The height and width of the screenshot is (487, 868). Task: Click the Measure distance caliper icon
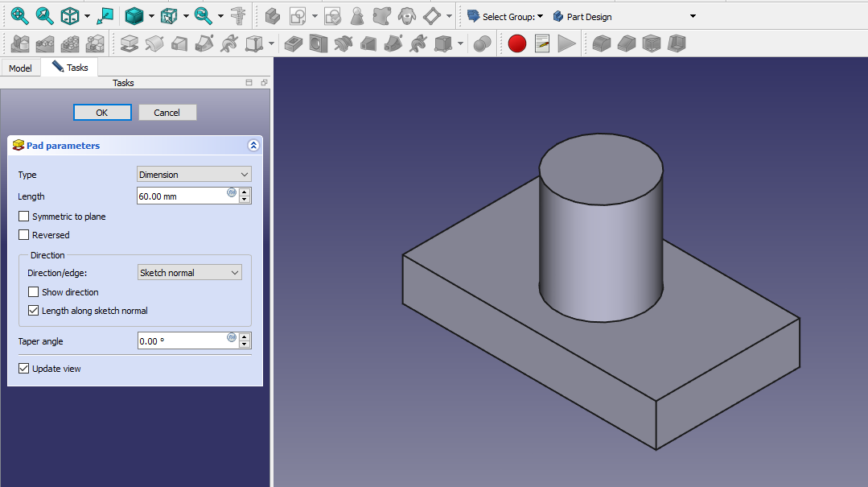(238, 15)
